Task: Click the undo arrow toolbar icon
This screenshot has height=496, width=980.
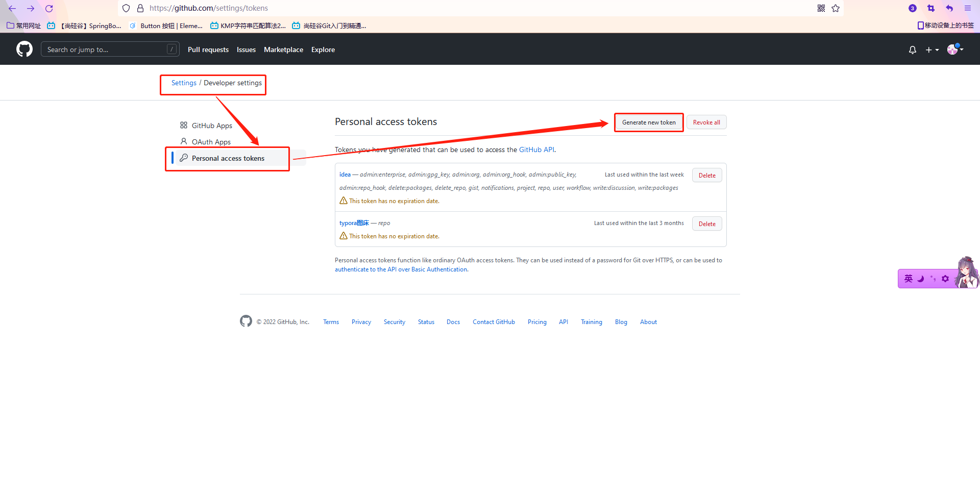Action: pos(949,8)
